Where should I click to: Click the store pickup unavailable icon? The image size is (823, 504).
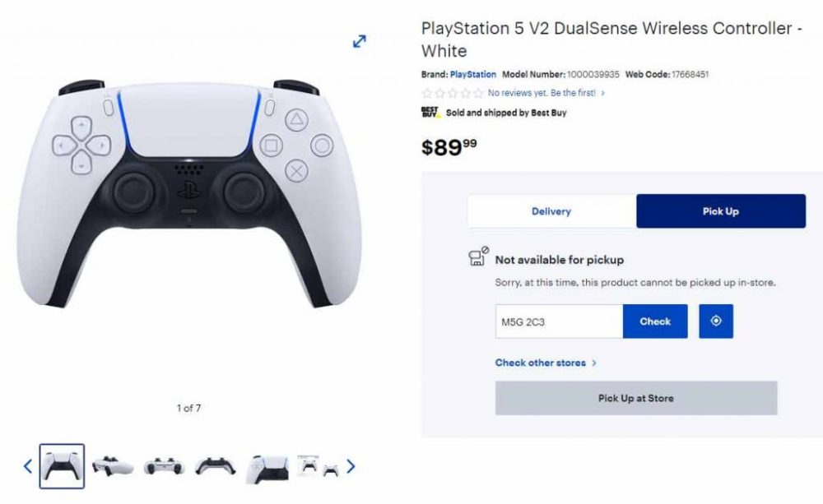click(478, 257)
